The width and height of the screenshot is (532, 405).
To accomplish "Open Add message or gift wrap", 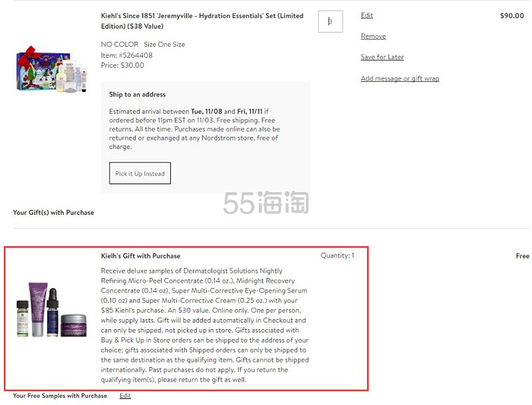I will 400,78.
